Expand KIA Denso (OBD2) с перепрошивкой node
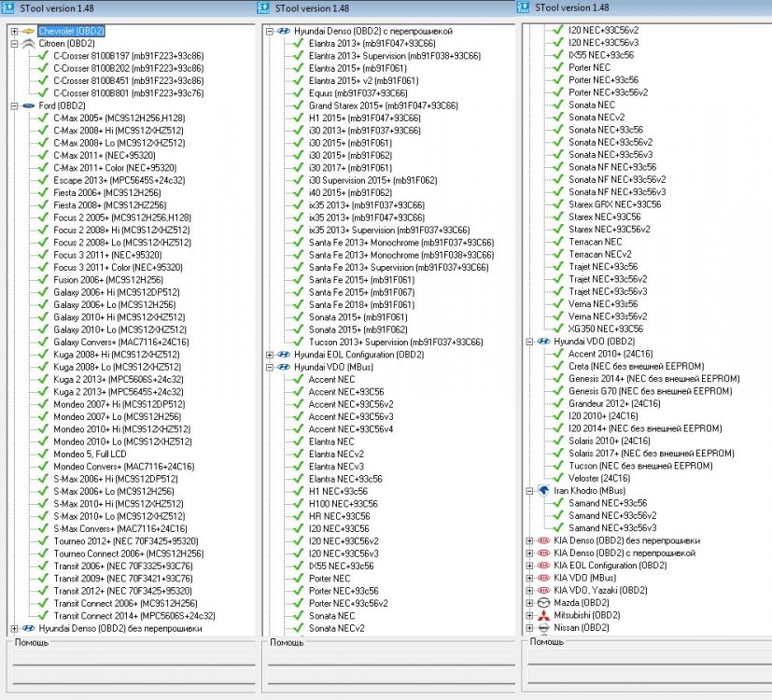Image resolution: width=772 pixels, height=700 pixels. (529, 553)
